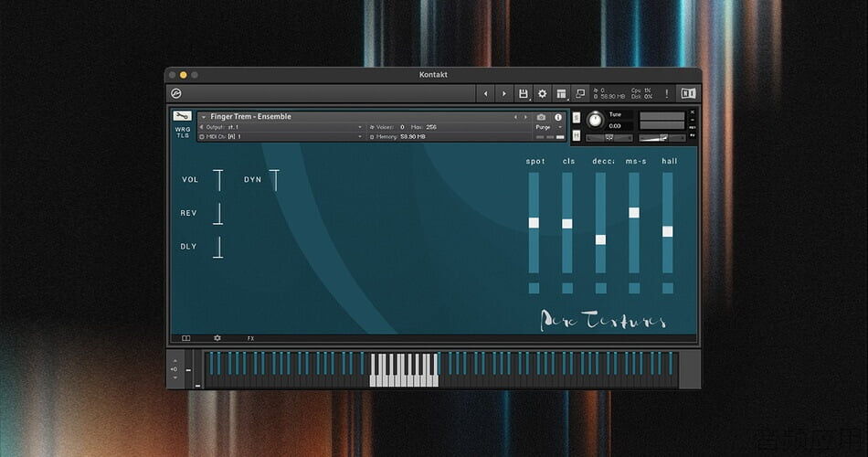Minimize the Kontakt window (yellow button)

184,75
